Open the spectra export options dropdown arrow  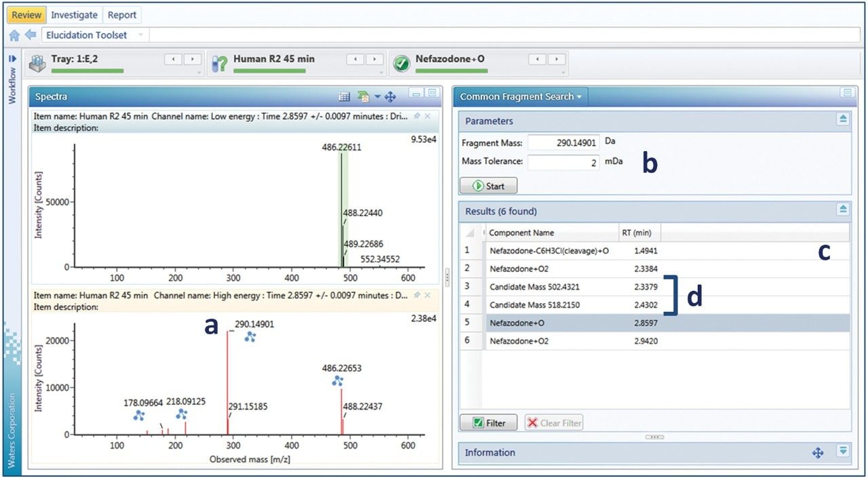coord(378,97)
